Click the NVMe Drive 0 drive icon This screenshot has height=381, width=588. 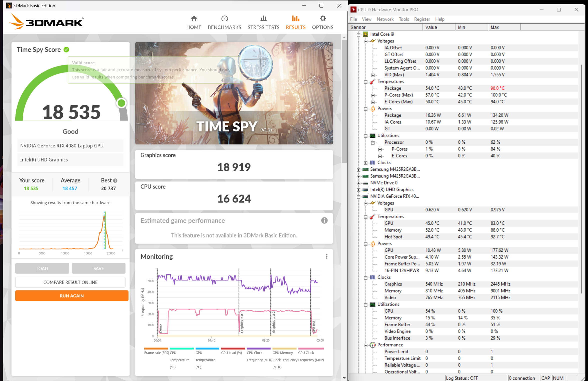365,183
